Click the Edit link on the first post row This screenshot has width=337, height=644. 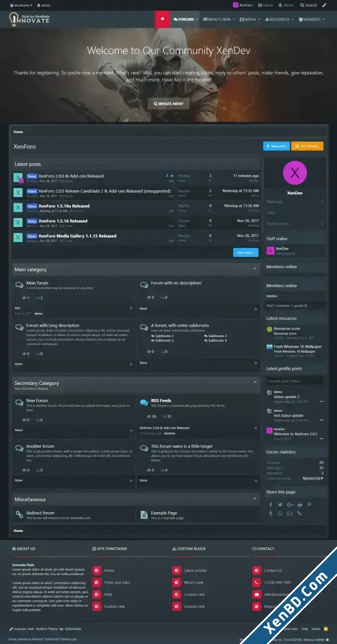172,181
